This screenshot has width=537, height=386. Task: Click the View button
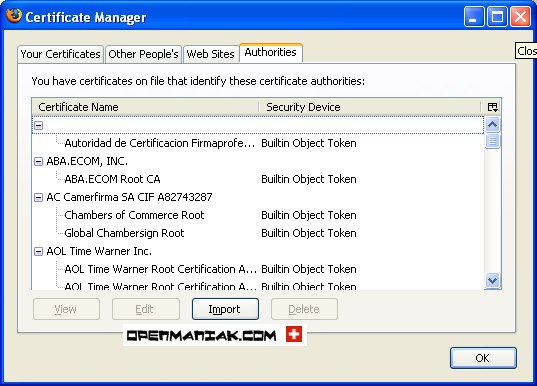[x=66, y=309]
